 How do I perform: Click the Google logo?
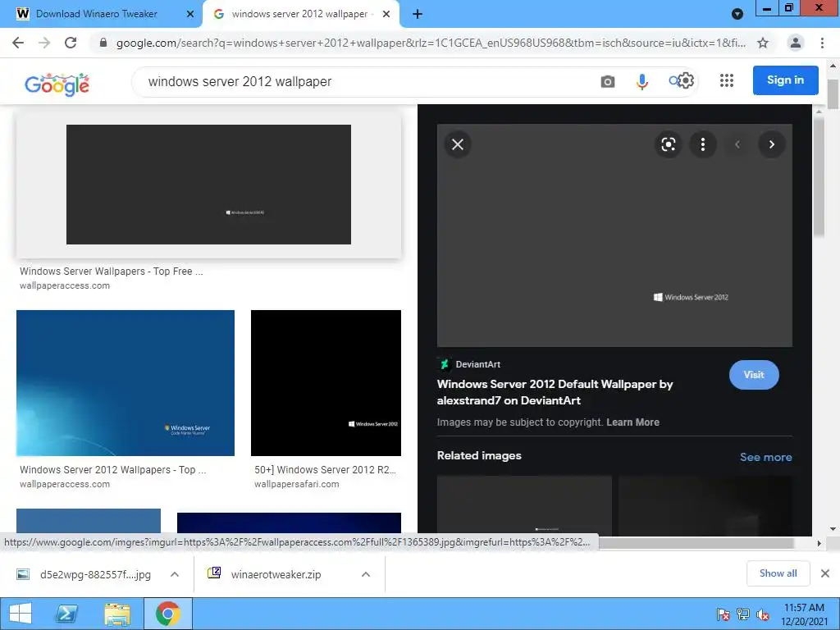click(x=57, y=84)
